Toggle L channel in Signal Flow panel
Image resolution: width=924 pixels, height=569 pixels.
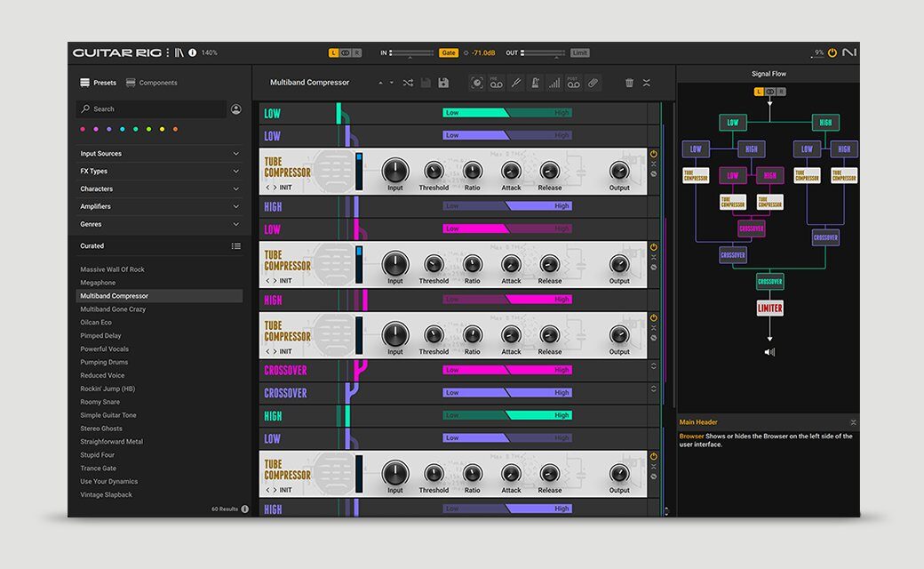pyautogui.click(x=759, y=92)
